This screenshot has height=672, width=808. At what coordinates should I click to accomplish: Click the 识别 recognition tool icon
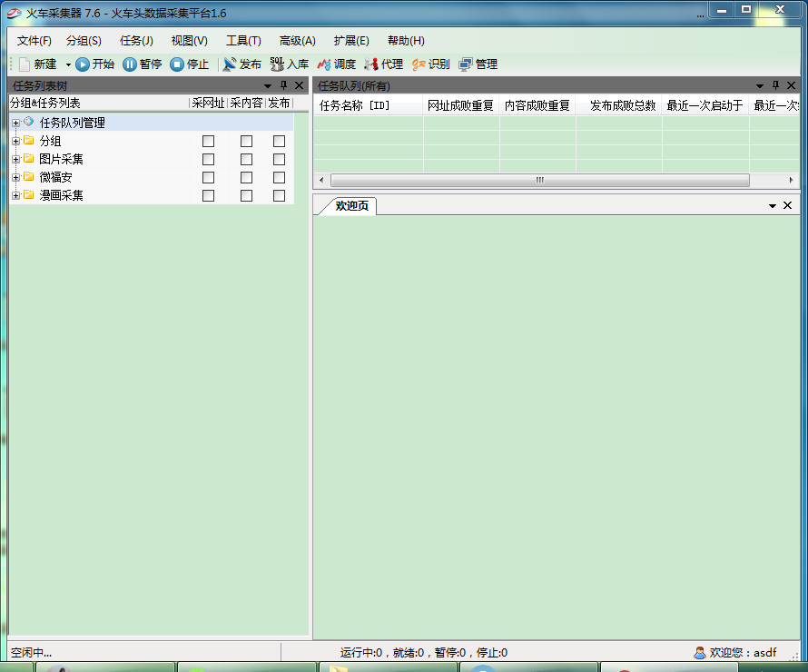(x=429, y=64)
